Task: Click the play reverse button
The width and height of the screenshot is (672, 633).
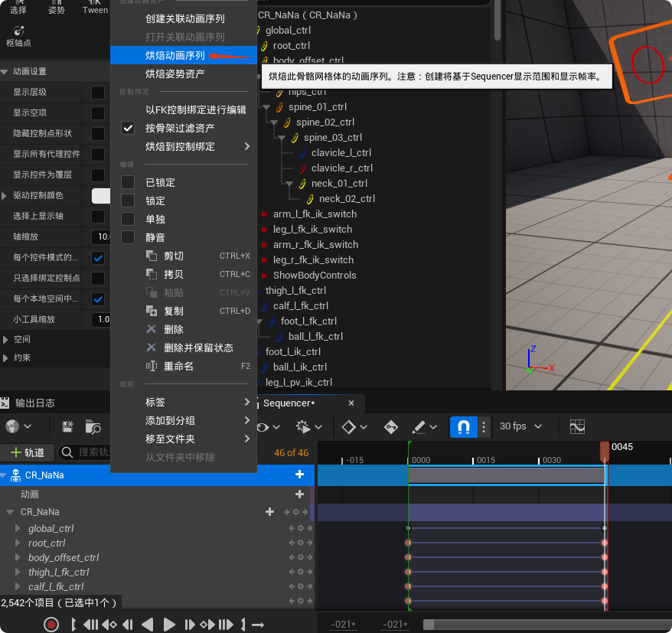Action: (x=148, y=625)
